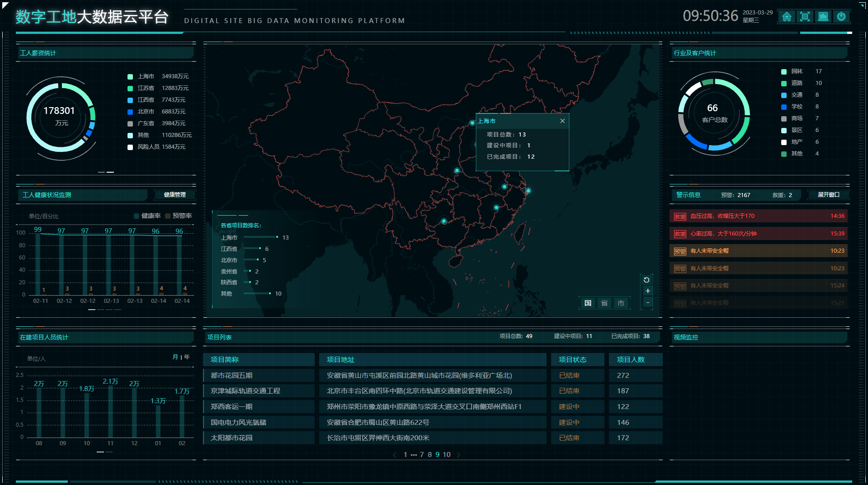Screen dimensions: 868x485
Task: Click 预警 tag on the 10:23 highlighted alert
Action: [x=680, y=251]
